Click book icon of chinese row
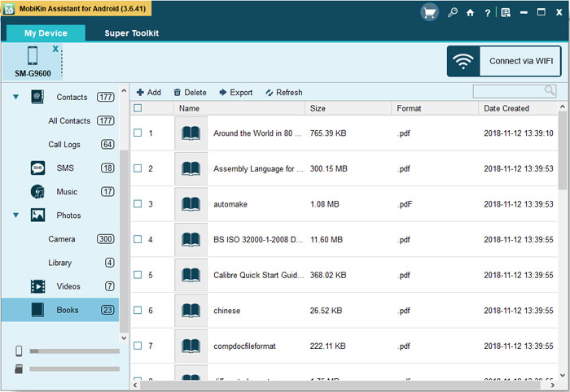The width and height of the screenshot is (570, 392). pyautogui.click(x=191, y=311)
